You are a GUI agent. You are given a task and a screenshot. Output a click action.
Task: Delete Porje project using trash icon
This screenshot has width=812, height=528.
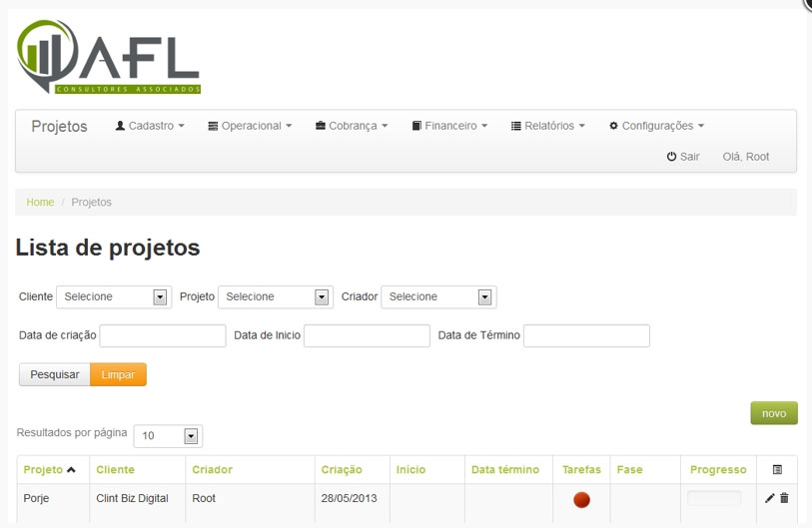784,498
